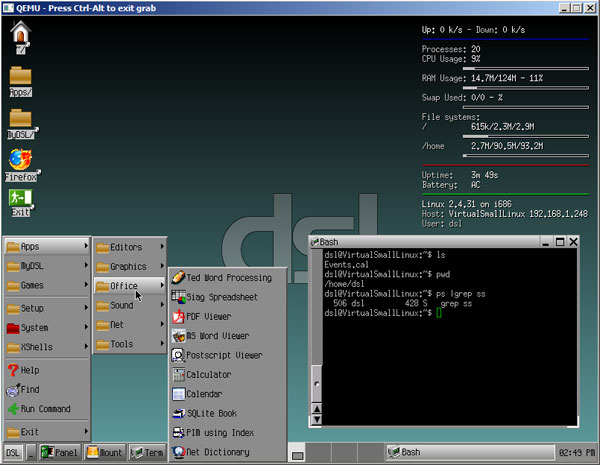Click the terminal scroll up arrow
The width and height of the screenshot is (600, 465).
pyautogui.click(x=316, y=408)
